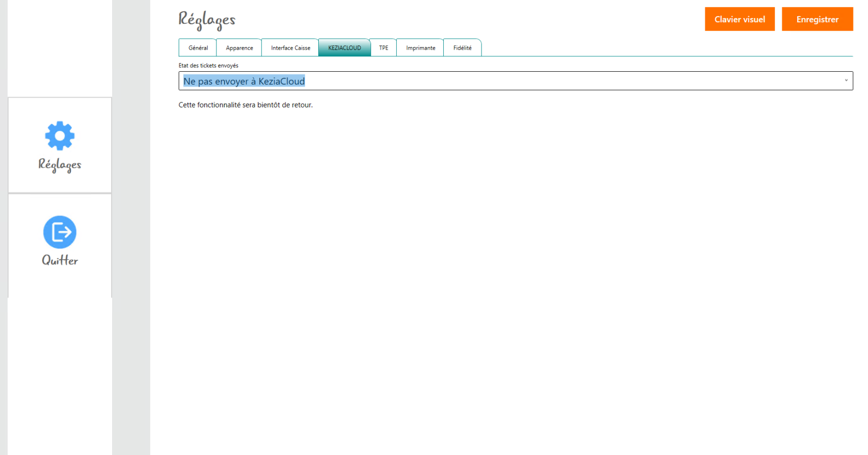Click the 'Etat des tickets envoyés' label
The image size is (868, 455).
[x=208, y=66]
